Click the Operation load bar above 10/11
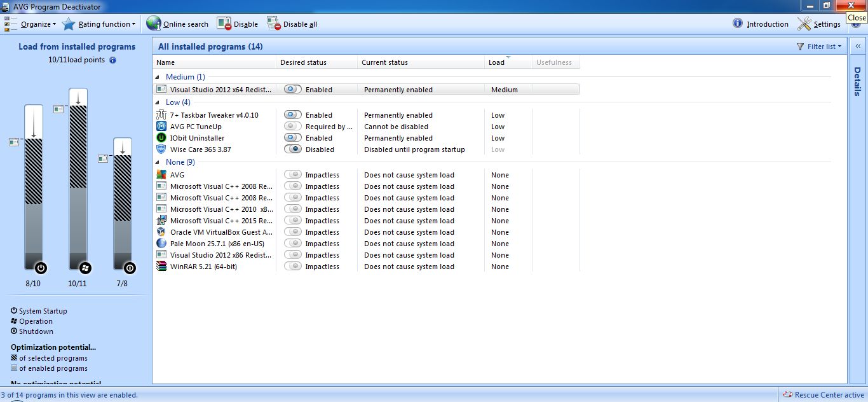868x402 pixels. (78, 179)
